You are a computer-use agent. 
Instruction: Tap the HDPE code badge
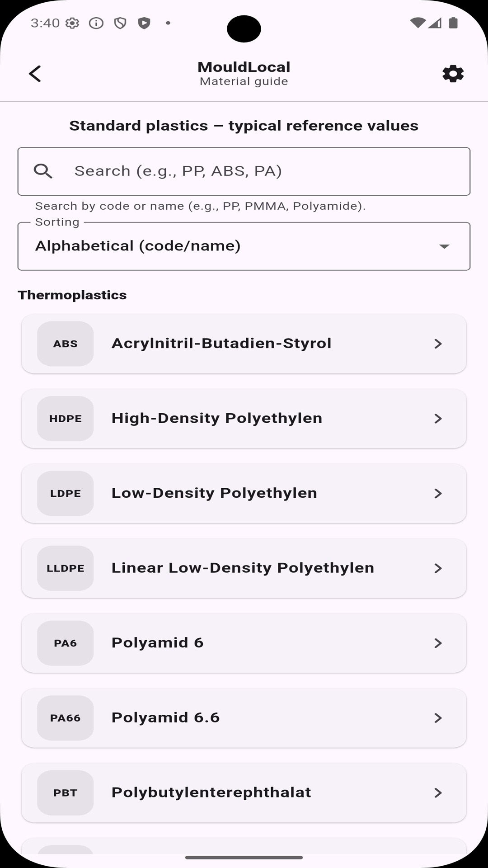[66, 419]
